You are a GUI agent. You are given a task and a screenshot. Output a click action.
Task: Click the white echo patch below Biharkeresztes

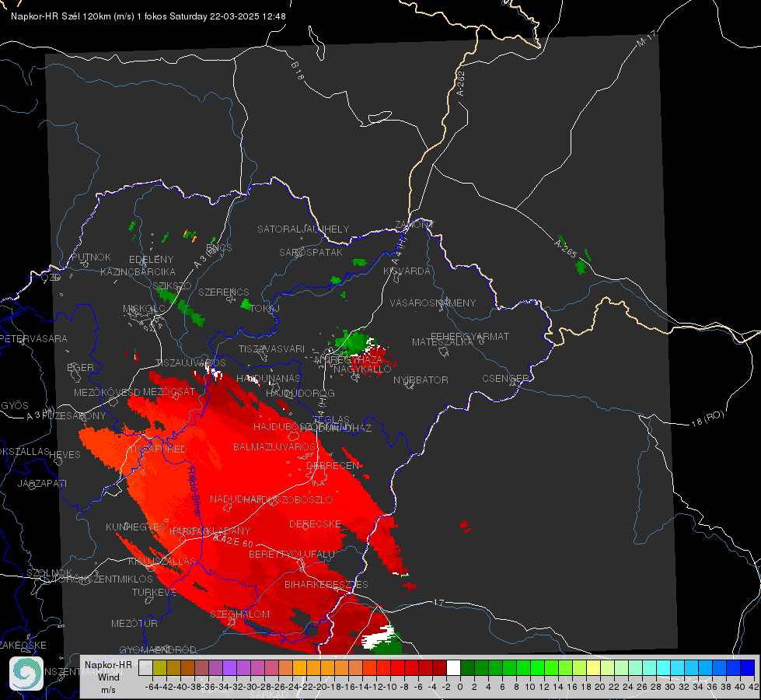tap(379, 637)
